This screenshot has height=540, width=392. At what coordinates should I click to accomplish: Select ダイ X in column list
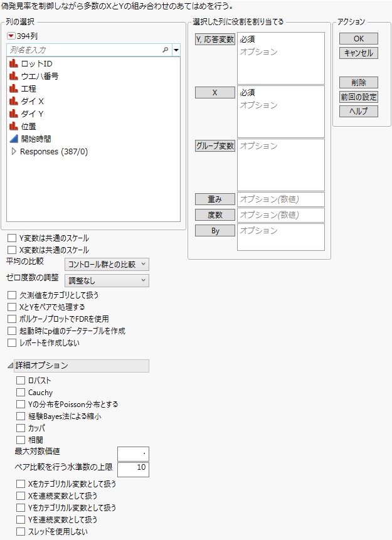coord(33,101)
